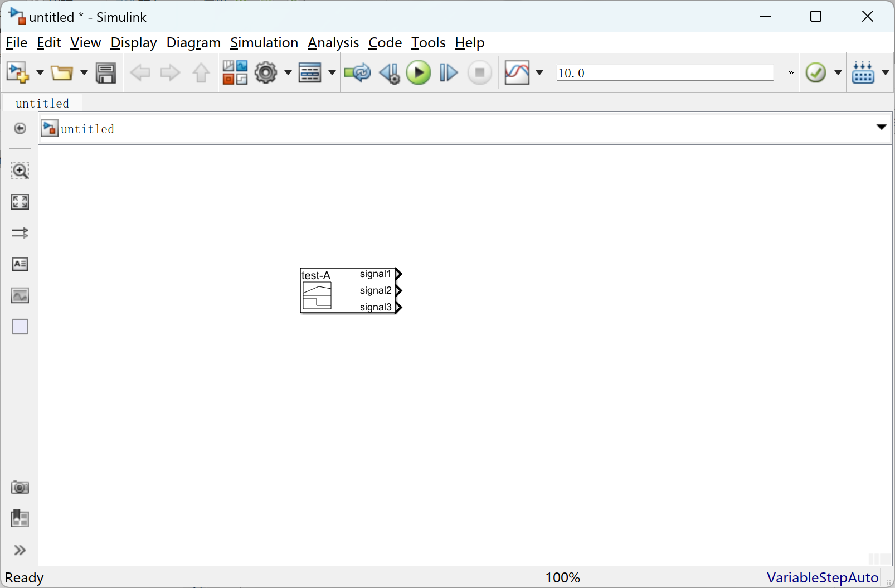Open the File menu

(x=16, y=43)
